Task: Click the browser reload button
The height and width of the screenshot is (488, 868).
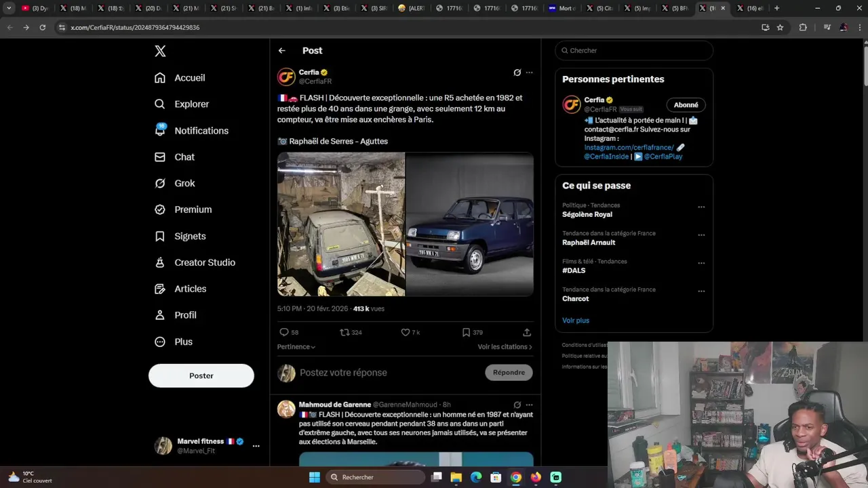Action: click(x=42, y=27)
